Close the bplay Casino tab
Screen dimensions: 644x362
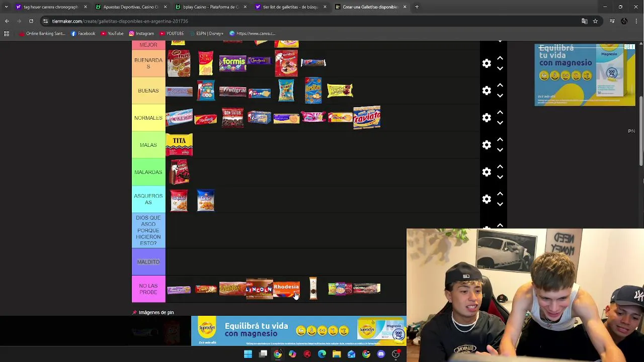[x=245, y=7]
